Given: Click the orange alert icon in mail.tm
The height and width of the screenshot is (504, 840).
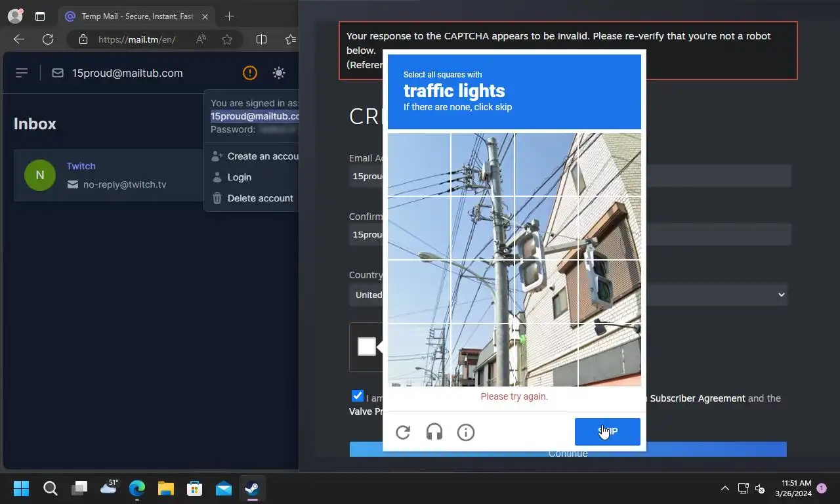Looking at the screenshot, I should point(250,73).
